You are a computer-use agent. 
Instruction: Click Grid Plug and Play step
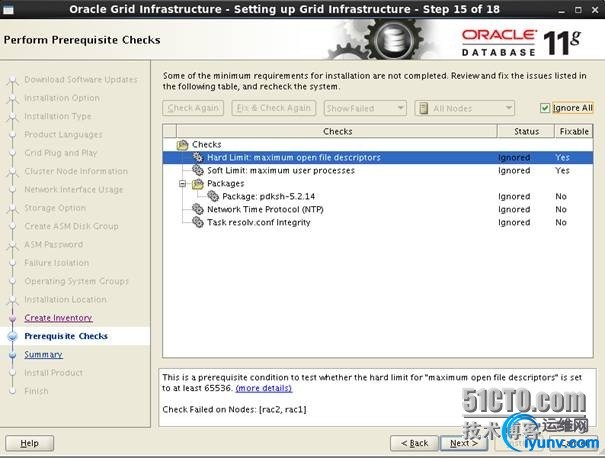tap(61, 153)
